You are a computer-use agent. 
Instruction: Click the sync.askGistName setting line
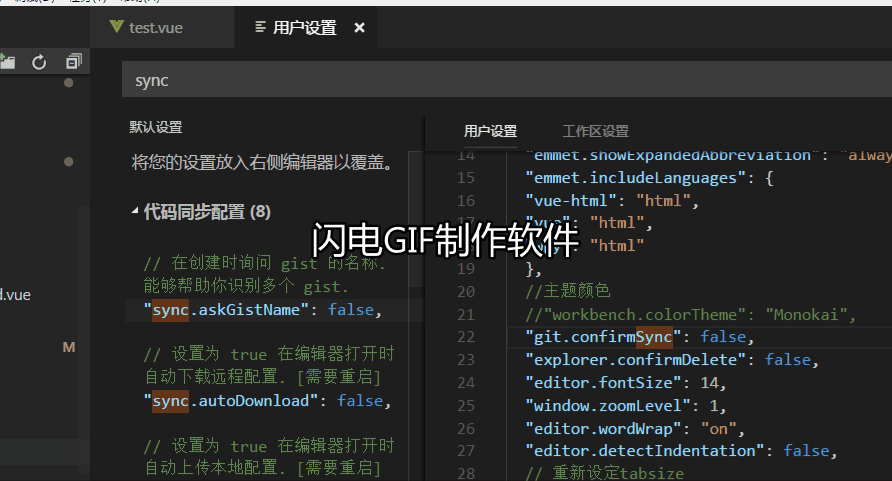click(263, 310)
